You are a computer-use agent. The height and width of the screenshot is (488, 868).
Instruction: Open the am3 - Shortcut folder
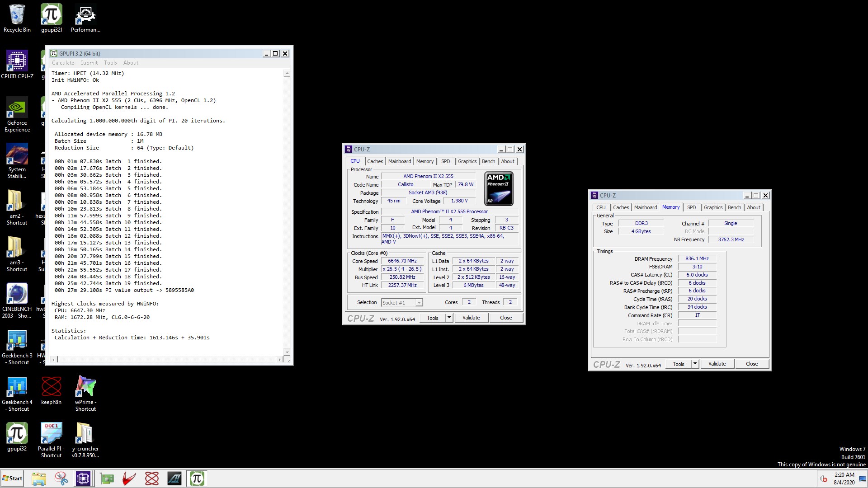(17, 254)
